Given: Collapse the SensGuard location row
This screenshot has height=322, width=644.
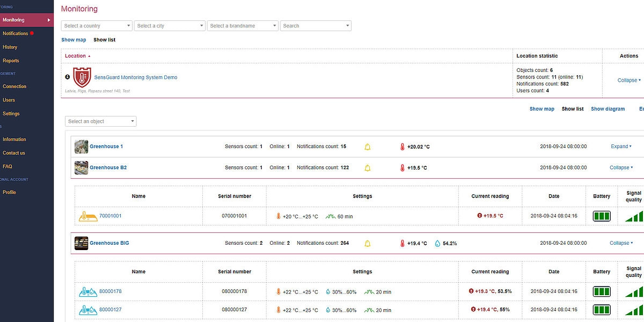Looking at the screenshot, I should pyautogui.click(x=629, y=80).
